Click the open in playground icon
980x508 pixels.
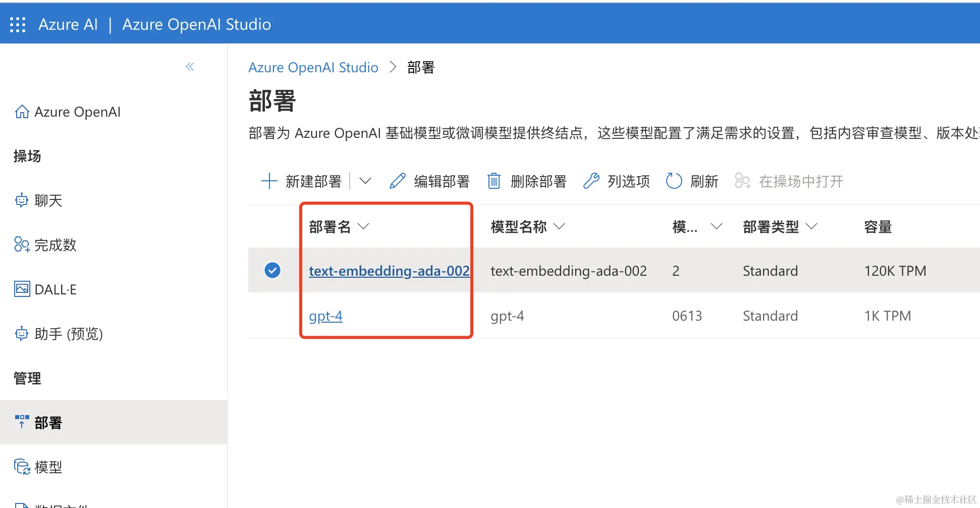tap(742, 181)
